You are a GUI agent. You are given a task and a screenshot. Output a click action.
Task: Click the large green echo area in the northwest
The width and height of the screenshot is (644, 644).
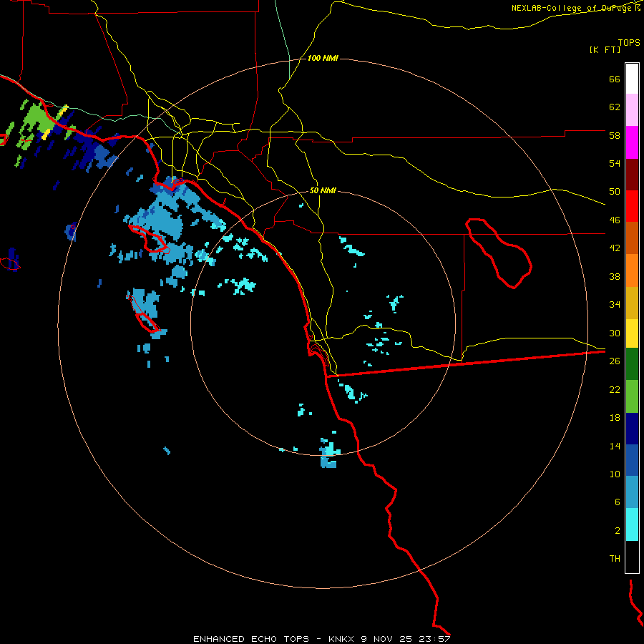click(x=38, y=118)
